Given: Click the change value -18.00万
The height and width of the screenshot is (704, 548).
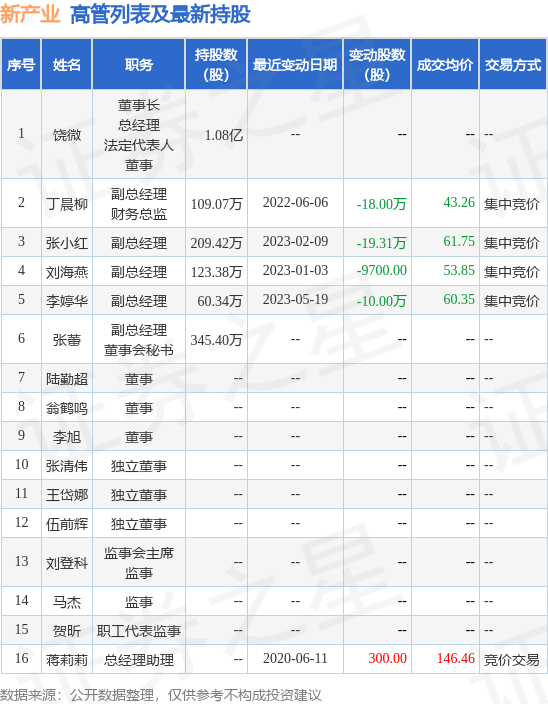Looking at the screenshot, I should pos(381,204).
